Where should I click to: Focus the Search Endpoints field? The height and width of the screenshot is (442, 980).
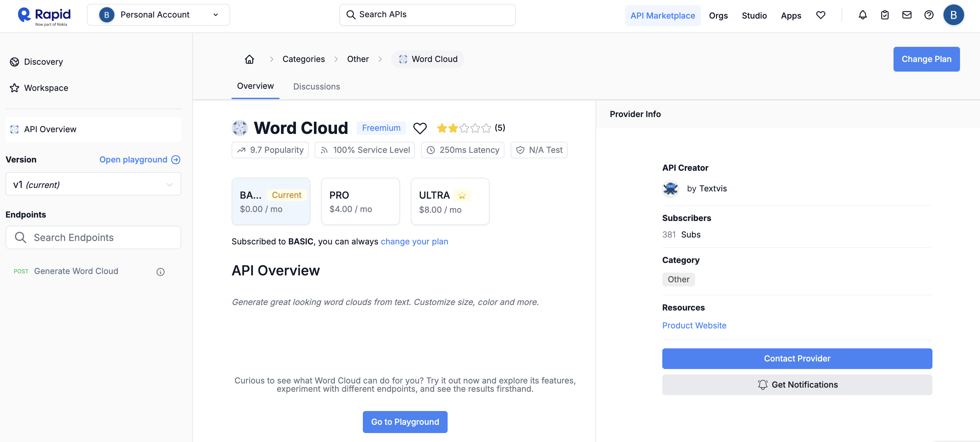point(93,238)
